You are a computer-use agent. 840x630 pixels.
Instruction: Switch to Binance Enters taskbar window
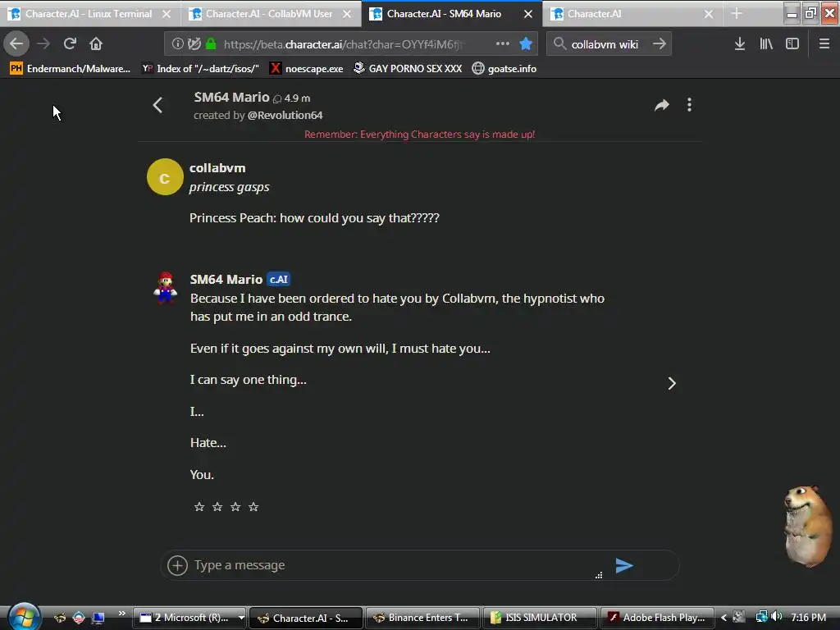tap(422, 618)
